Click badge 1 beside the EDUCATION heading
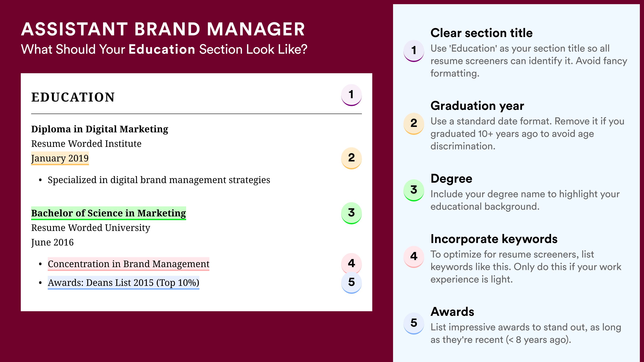The image size is (644, 362). 351,95
